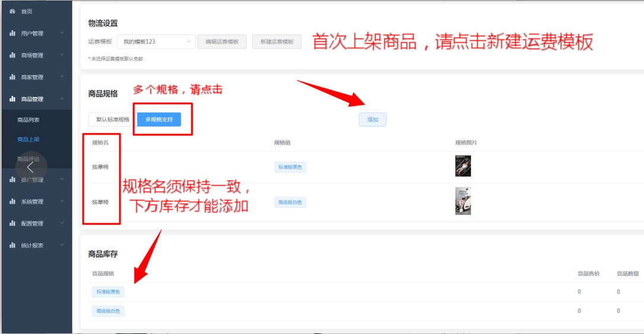Click the bar-chart icon beside 系统管理
Image resolution: width=644 pixels, height=334 pixels.
pyautogui.click(x=12, y=201)
